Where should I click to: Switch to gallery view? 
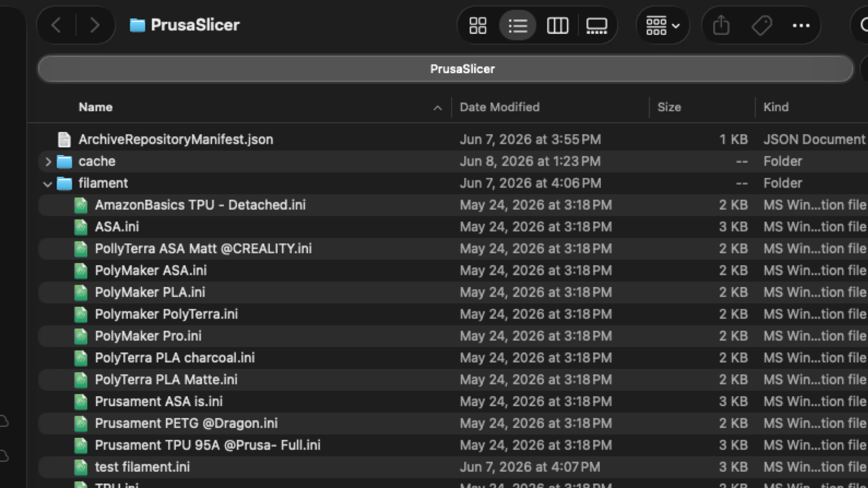coord(597,25)
